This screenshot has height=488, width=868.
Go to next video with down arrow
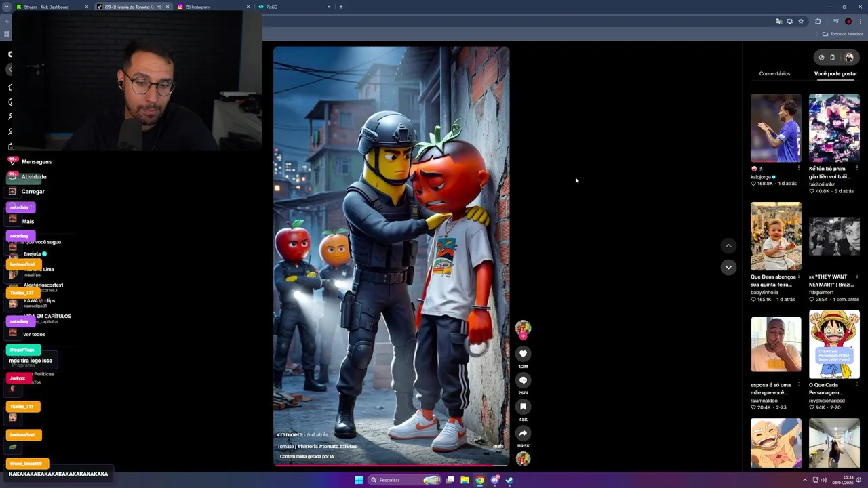click(x=728, y=267)
